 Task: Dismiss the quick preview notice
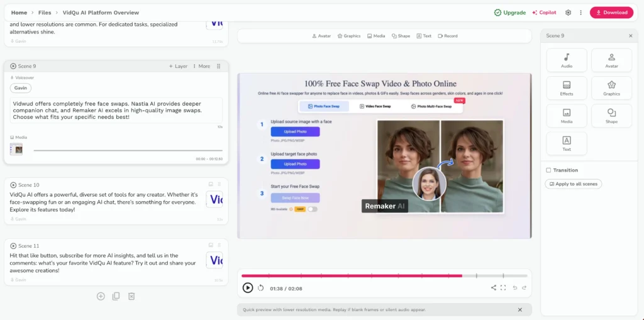click(x=520, y=310)
